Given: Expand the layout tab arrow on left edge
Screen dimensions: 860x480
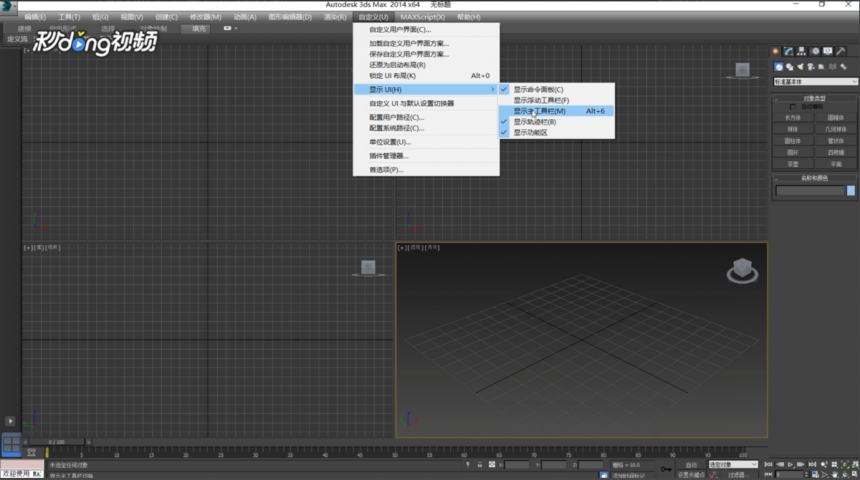Looking at the screenshot, I should (10, 421).
